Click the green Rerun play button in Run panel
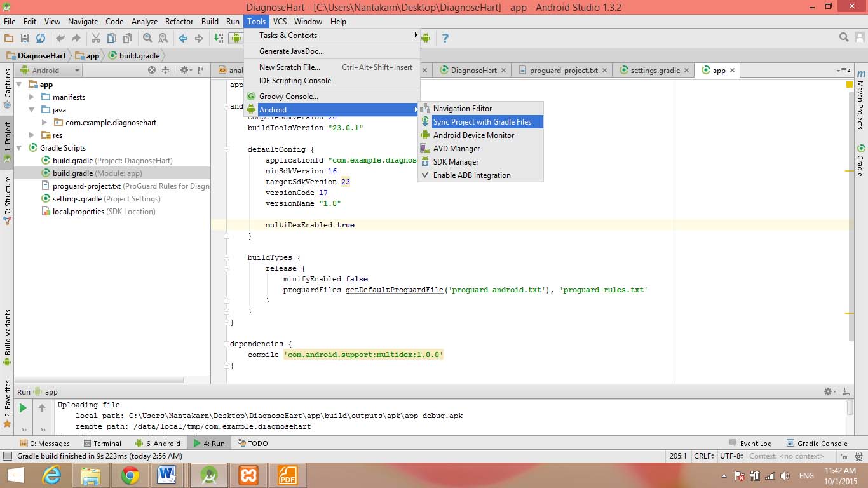 pos(23,408)
